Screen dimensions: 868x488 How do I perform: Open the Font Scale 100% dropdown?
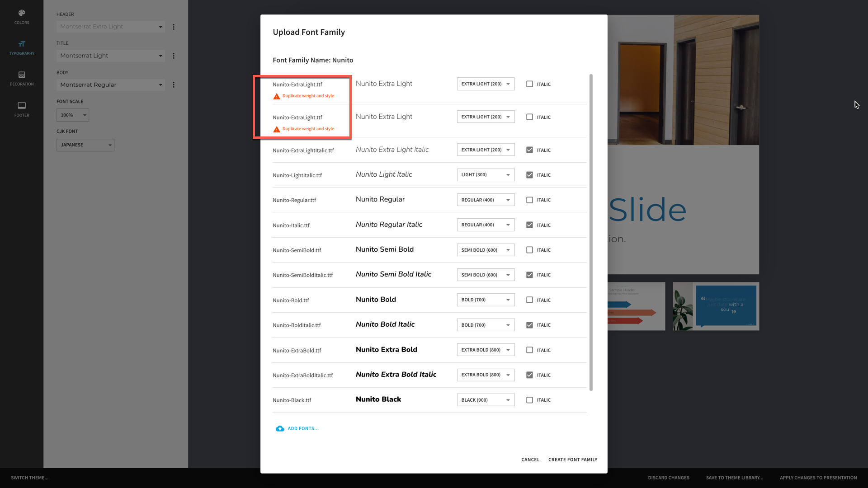pos(73,115)
